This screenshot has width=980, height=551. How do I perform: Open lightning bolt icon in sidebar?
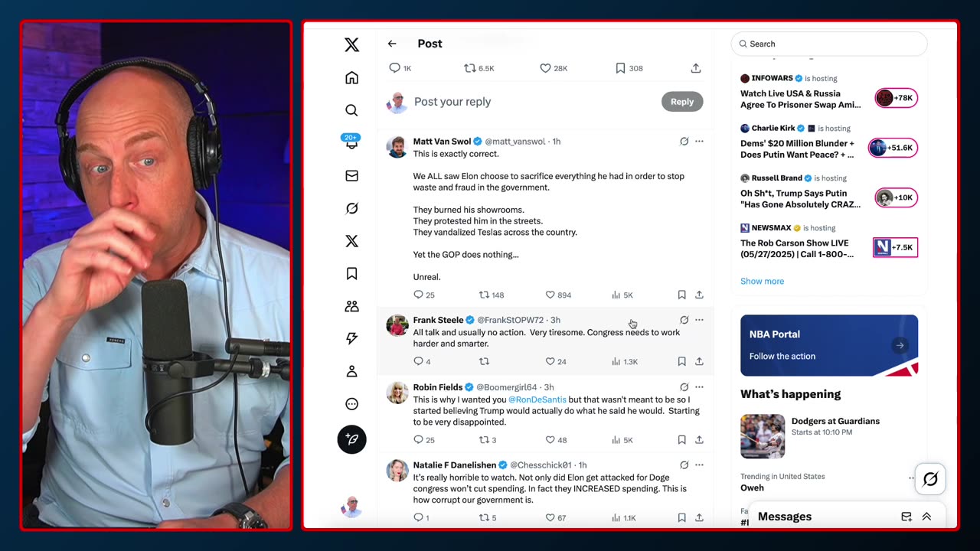[351, 338]
